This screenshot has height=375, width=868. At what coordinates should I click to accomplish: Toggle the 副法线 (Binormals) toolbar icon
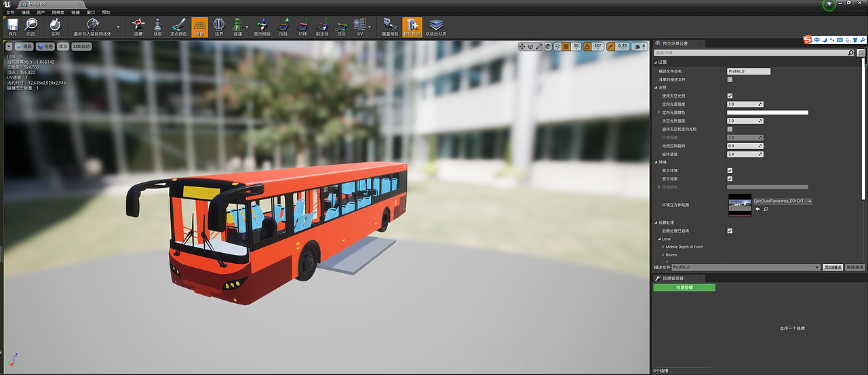coord(322,27)
